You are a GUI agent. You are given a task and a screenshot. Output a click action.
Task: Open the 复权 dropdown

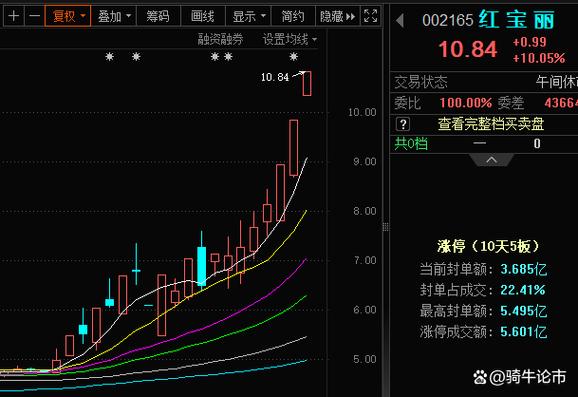[x=68, y=16]
